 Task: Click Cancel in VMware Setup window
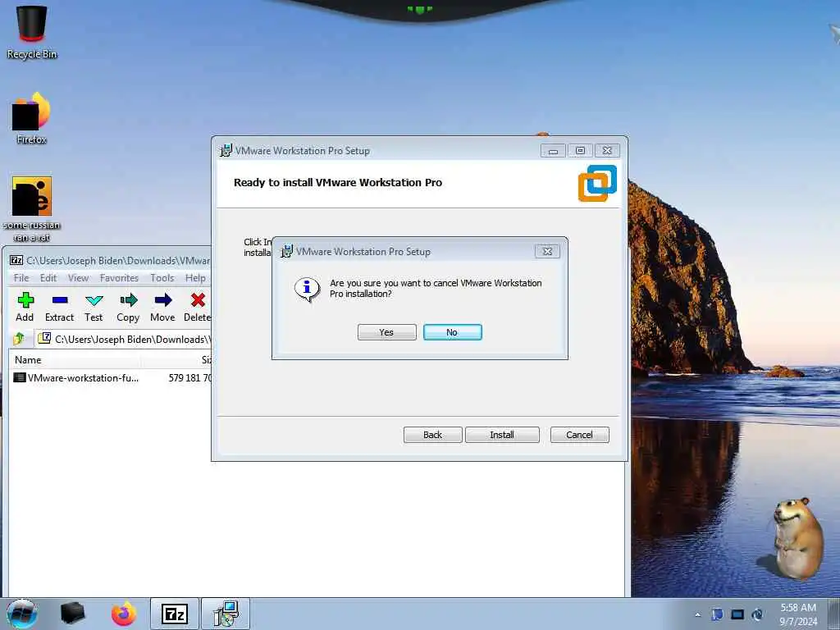[580, 435]
